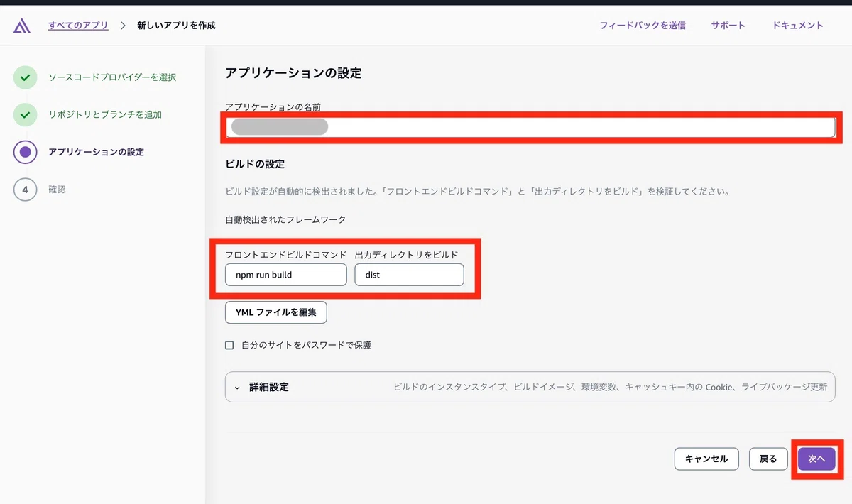Click the npm run build command field
The image size is (852, 504).
pyautogui.click(x=286, y=275)
